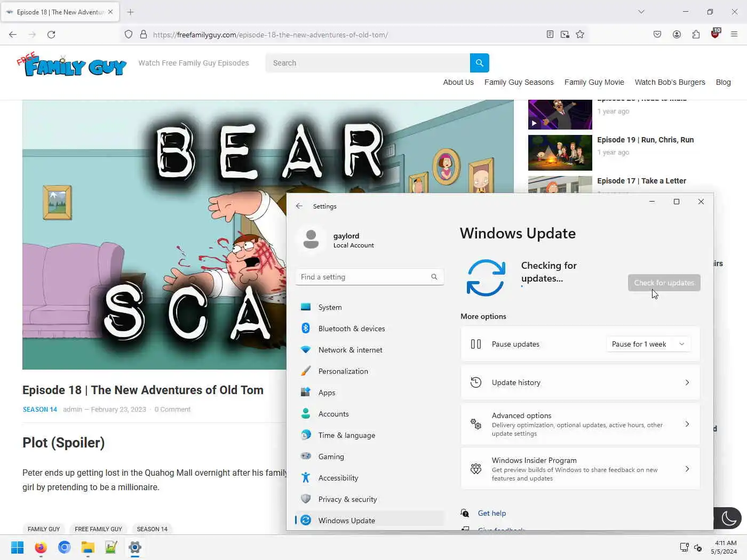Select Bluetooth & devices category

369,329
